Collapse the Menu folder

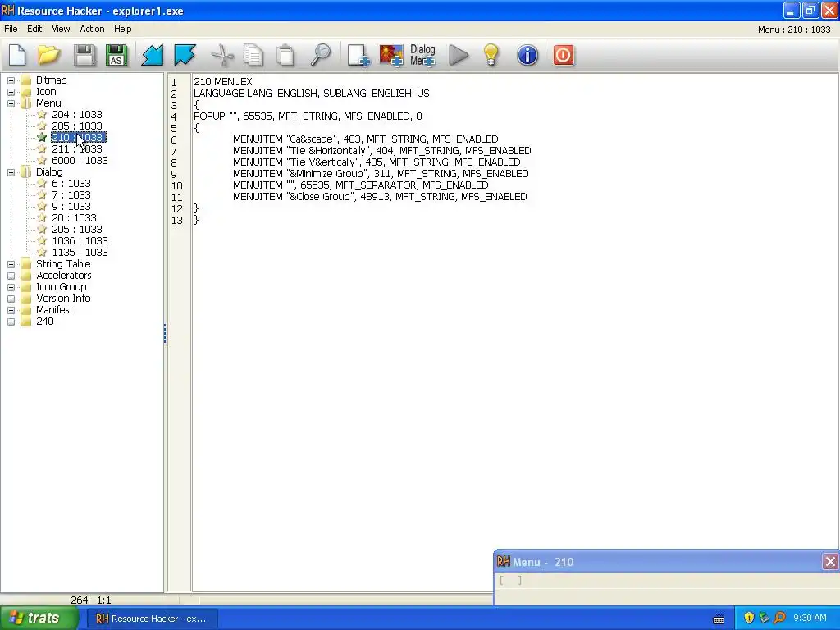click(x=11, y=103)
